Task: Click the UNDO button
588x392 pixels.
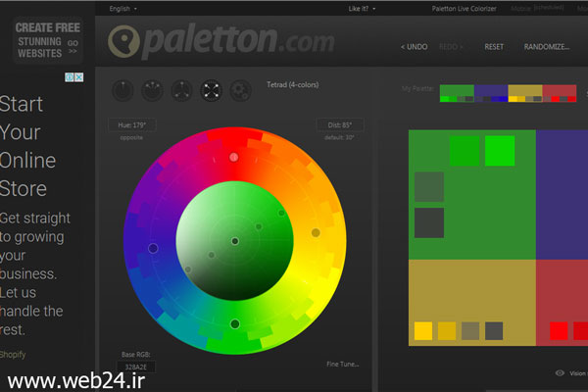Action: pyautogui.click(x=414, y=47)
